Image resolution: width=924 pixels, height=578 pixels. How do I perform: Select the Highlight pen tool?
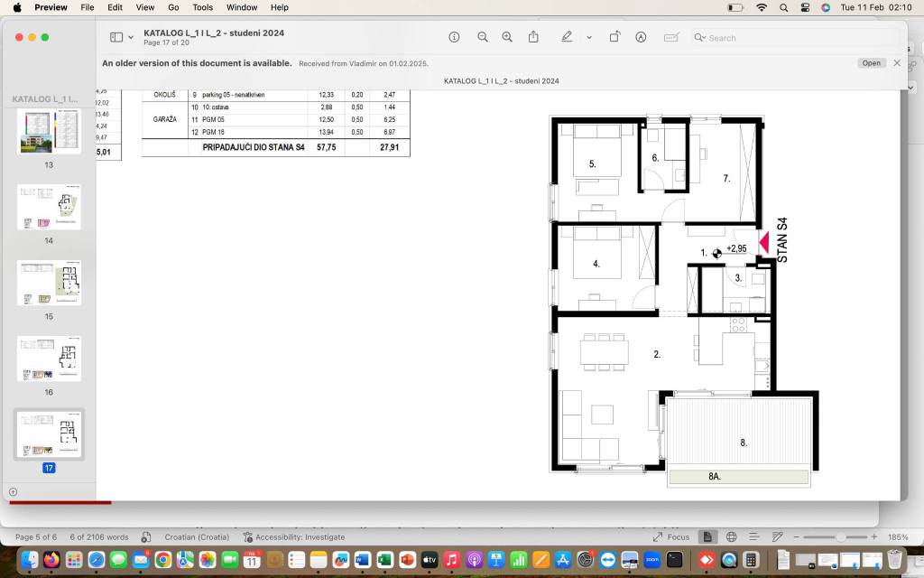pyautogui.click(x=567, y=37)
